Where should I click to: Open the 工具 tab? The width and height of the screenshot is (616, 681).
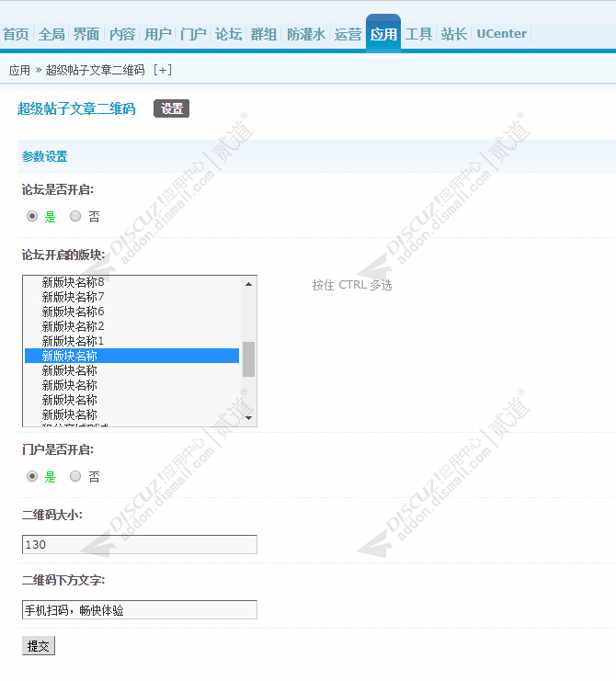click(x=418, y=34)
